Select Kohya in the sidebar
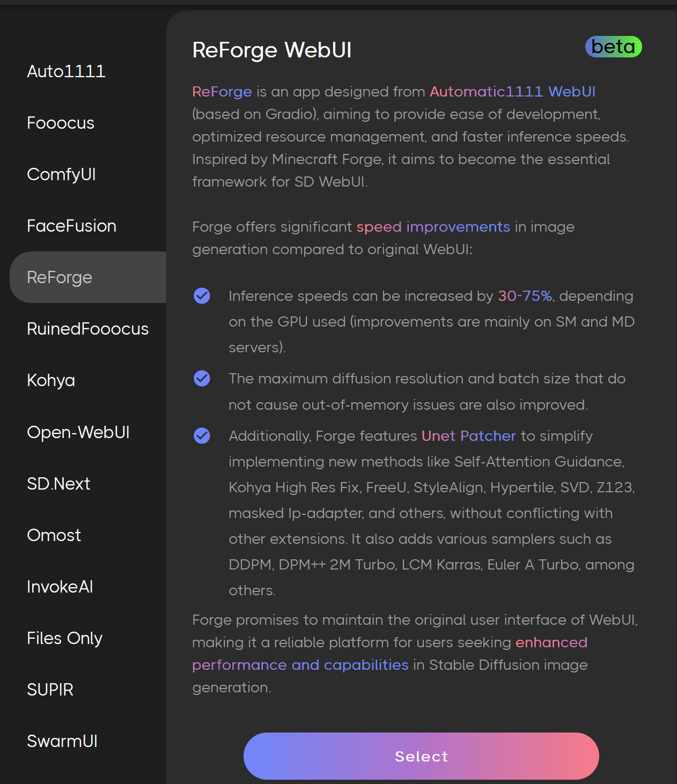 [x=50, y=380]
